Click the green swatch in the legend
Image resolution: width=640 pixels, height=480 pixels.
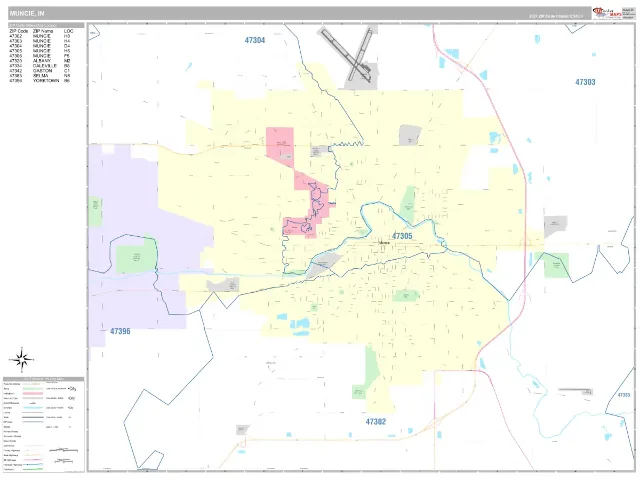pos(33,389)
